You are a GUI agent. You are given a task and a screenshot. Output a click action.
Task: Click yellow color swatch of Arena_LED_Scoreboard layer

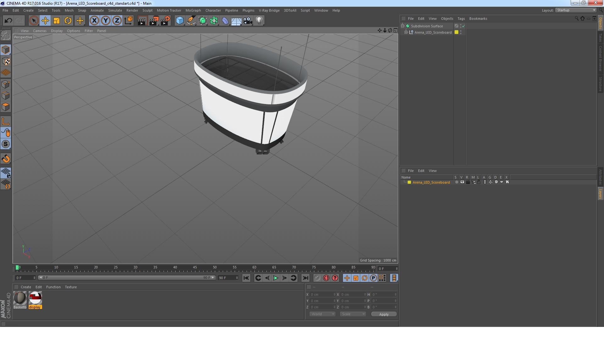[x=409, y=182]
